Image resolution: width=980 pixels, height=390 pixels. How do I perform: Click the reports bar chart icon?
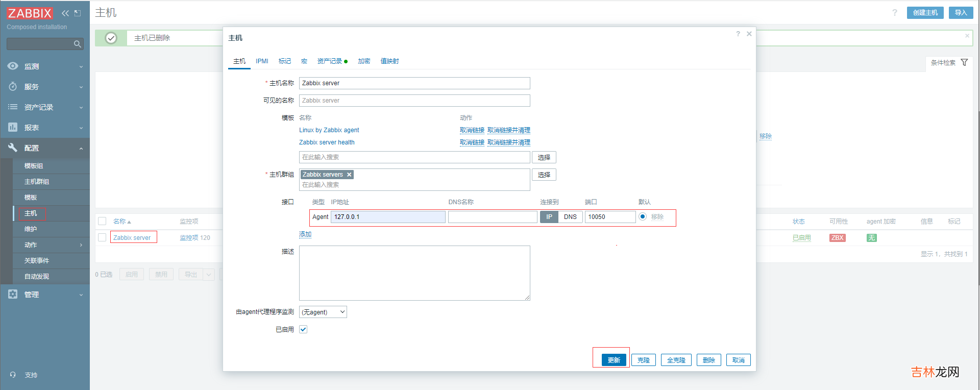[x=13, y=127]
